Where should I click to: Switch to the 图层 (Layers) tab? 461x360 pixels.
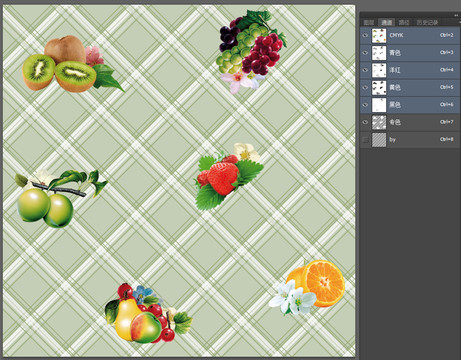point(369,23)
